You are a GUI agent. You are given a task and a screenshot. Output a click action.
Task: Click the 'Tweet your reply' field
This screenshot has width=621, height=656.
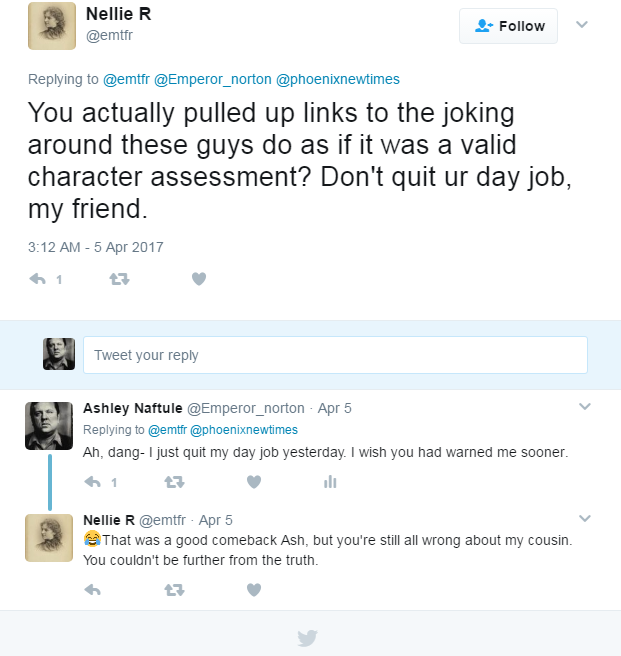coord(335,355)
